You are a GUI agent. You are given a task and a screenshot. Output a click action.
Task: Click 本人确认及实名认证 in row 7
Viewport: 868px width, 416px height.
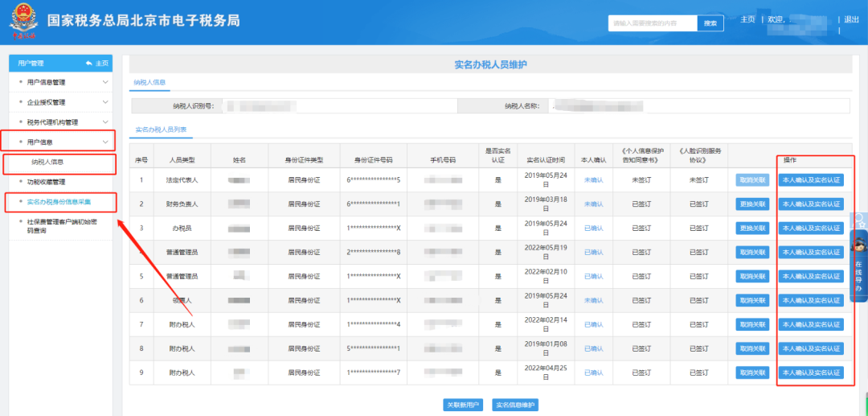coord(811,324)
